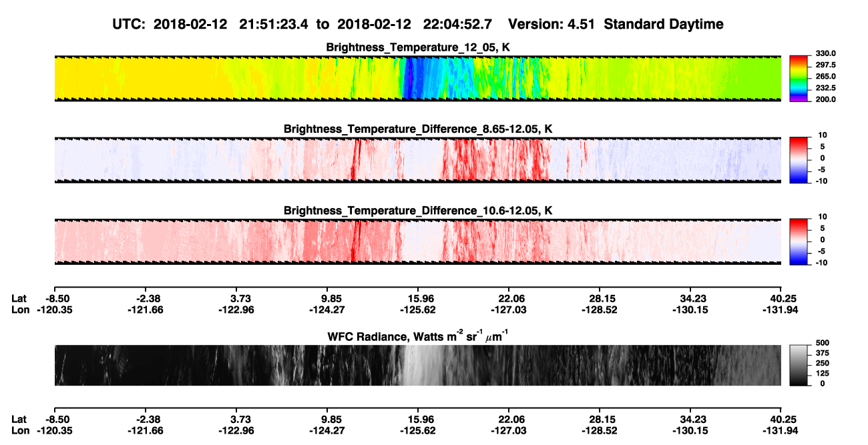
Task: Click latitude tick label 15.96 under WFC plot
Action: (418, 419)
